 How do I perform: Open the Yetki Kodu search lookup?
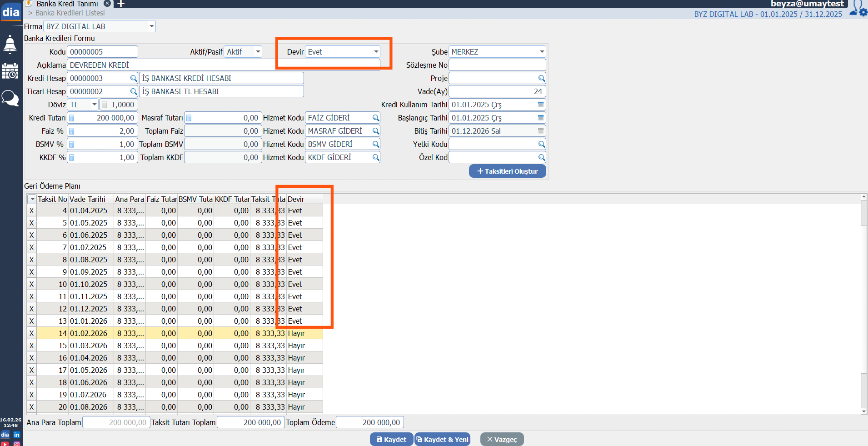tap(541, 144)
